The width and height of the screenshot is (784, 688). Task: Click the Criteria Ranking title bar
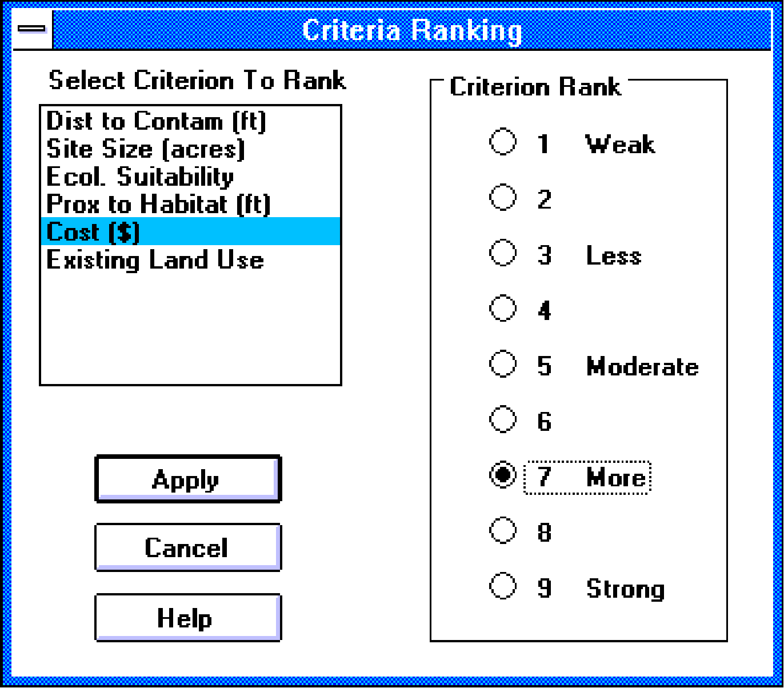pos(411,30)
